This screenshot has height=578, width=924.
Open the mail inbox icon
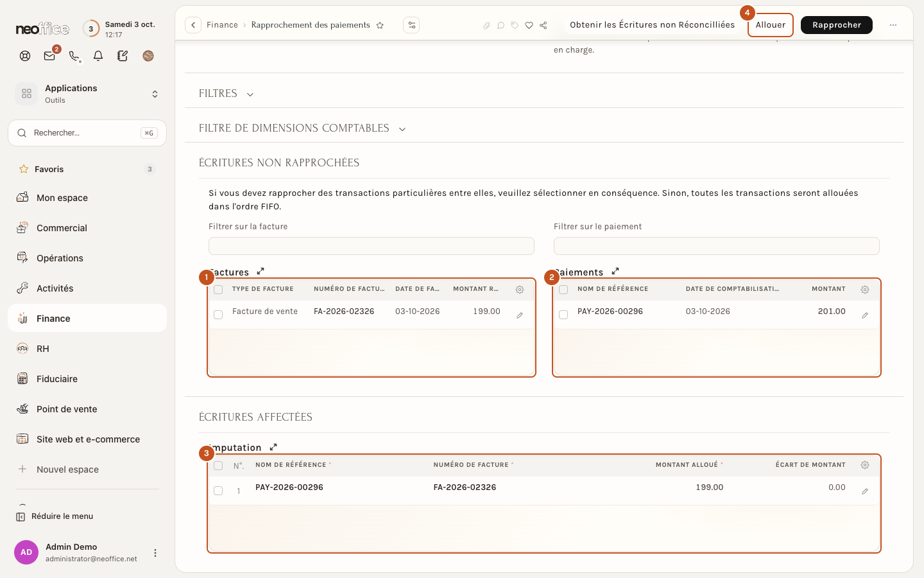49,56
